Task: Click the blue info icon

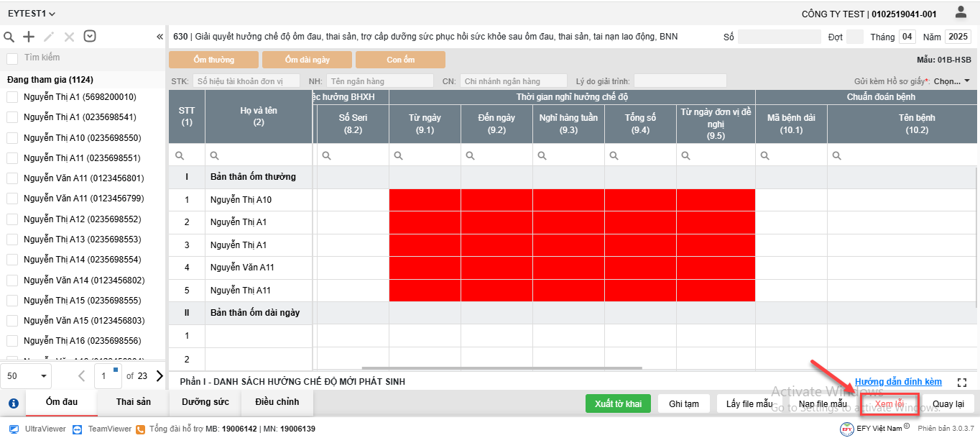Action: pyautogui.click(x=13, y=403)
